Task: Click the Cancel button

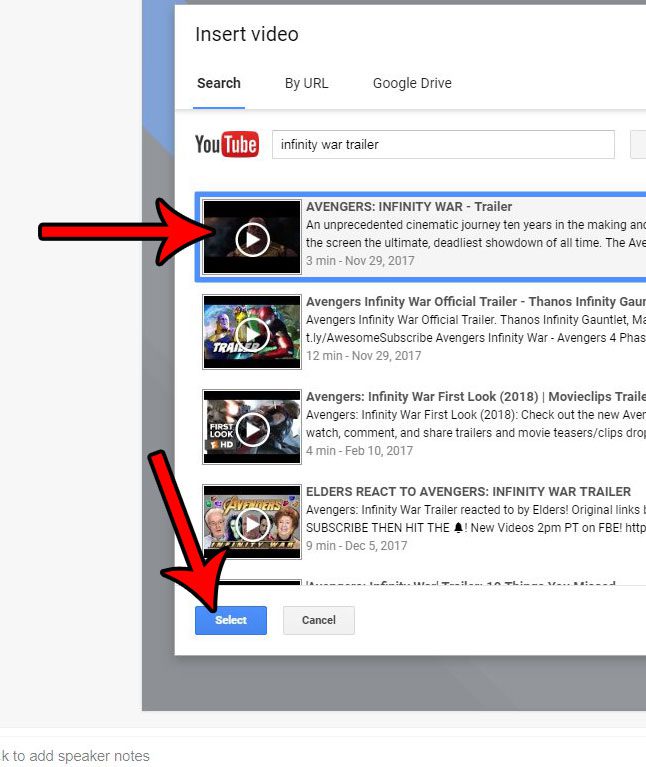Action: pyautogui.click(x=318, y=620)
